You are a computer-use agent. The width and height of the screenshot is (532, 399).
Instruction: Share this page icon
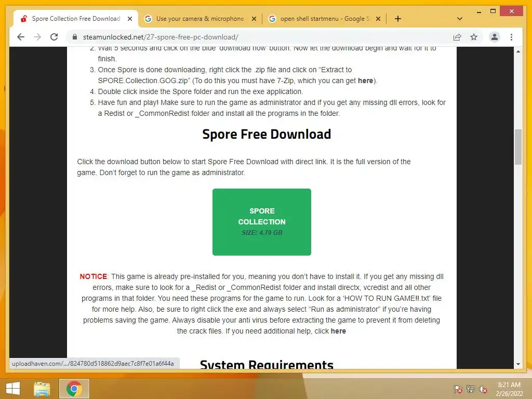(x=457, y=37)
